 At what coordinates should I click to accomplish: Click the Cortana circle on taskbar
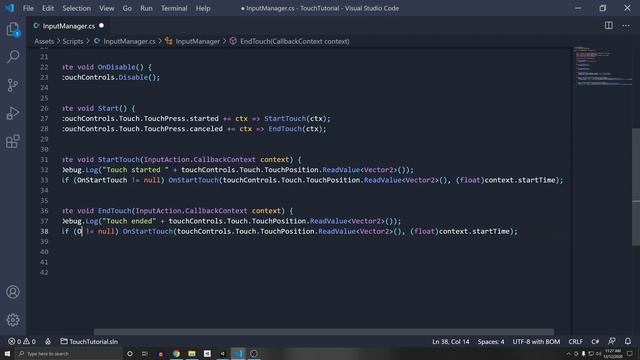[x=130, y=353]
